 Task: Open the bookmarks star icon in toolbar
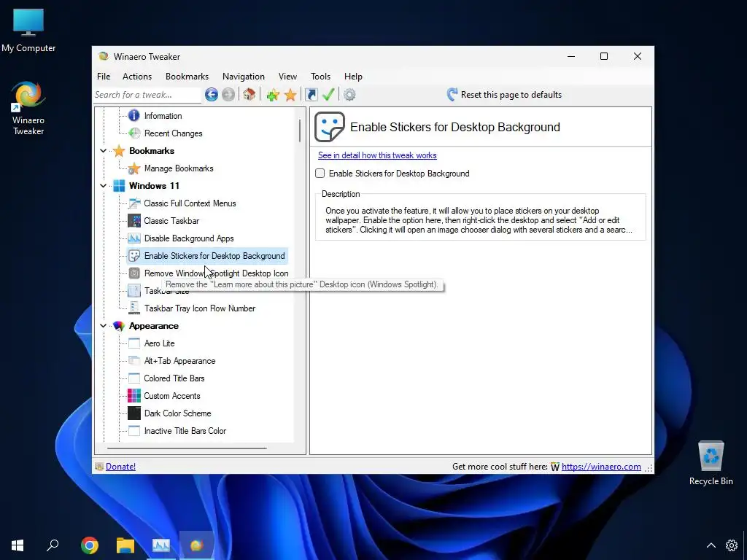point(290,96)
